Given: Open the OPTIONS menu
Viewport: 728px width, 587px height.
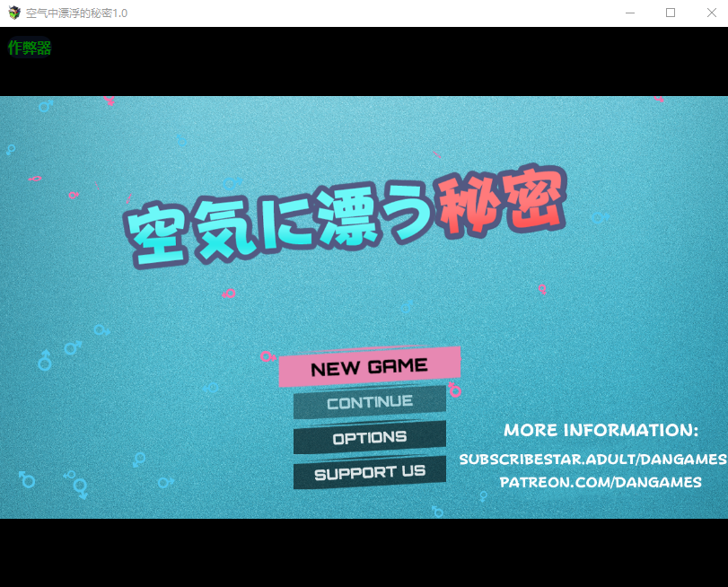Looking at the screenshot, I should pyautogui.click(x=369, y=437).
